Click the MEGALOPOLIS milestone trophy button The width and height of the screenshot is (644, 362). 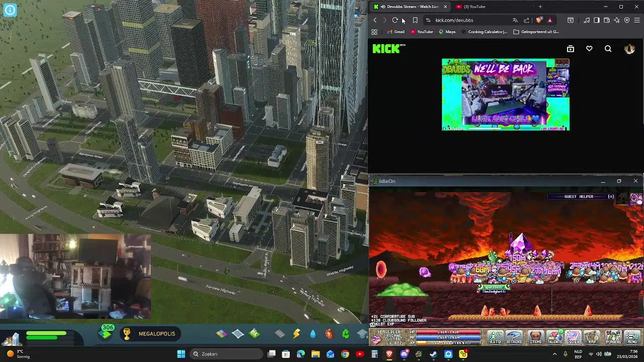tap(150, 334)
